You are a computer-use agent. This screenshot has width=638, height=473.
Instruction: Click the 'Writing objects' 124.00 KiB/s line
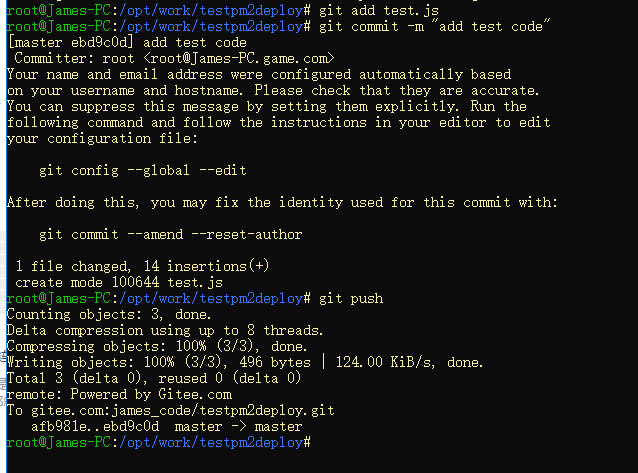245,362
